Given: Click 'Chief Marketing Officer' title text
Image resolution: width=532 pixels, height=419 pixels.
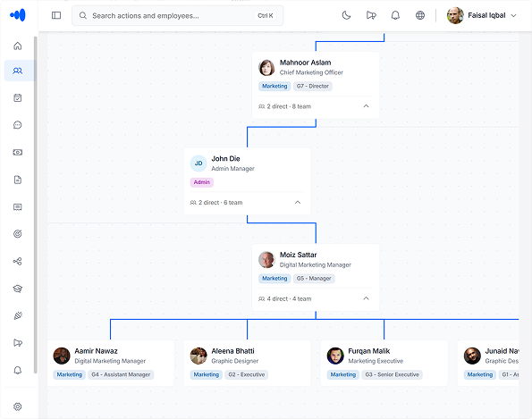Looking at the screenshot, I should click(311, 72).
